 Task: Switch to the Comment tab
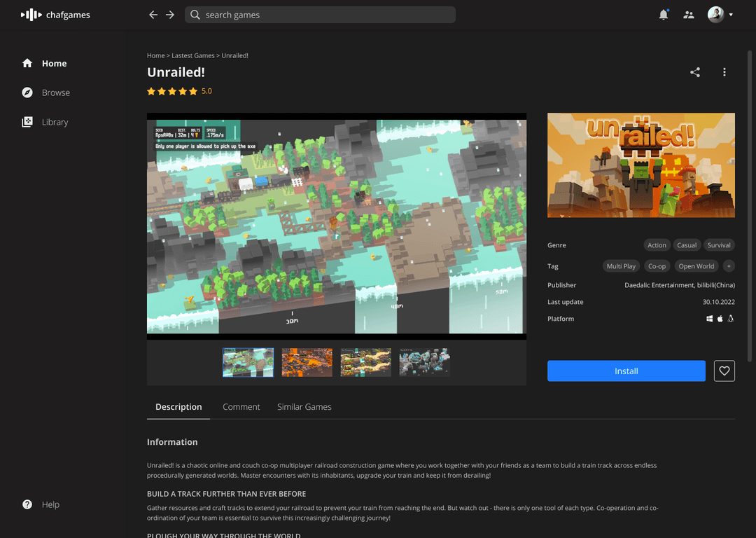coord(241,407)
